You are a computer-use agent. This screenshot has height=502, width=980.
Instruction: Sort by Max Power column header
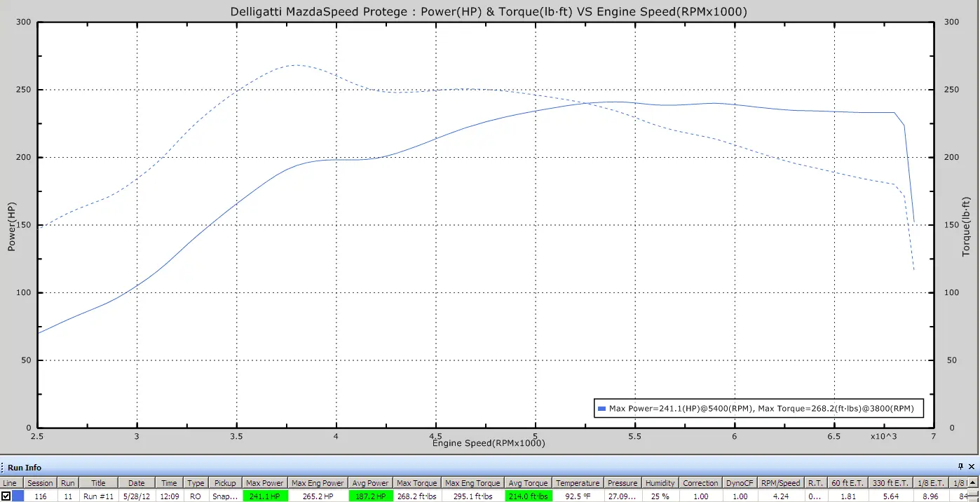[264, 483]
